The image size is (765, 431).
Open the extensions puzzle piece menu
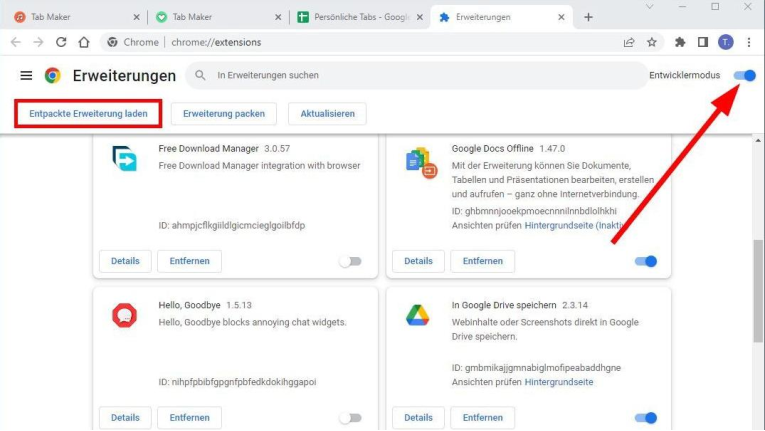680,42
